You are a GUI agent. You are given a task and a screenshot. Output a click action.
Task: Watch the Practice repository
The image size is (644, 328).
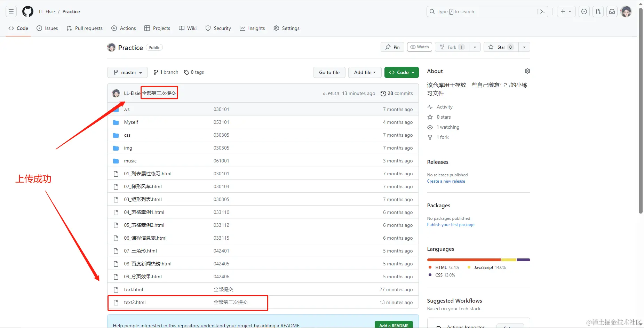pyautogui.click(x=419, y=47)
